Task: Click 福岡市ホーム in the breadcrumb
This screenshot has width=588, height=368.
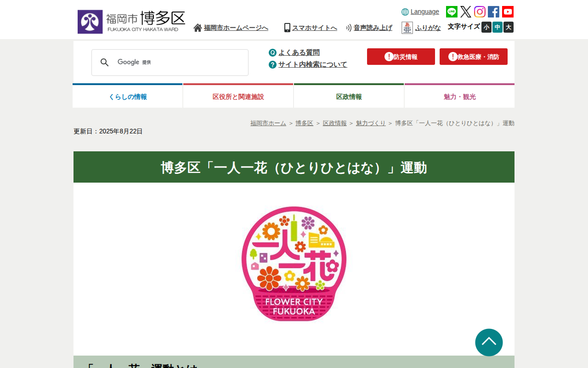Action: point(268,123)
